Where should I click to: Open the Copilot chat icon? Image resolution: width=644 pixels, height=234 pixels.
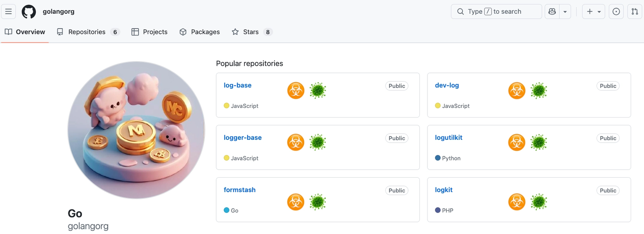(552, 12)
